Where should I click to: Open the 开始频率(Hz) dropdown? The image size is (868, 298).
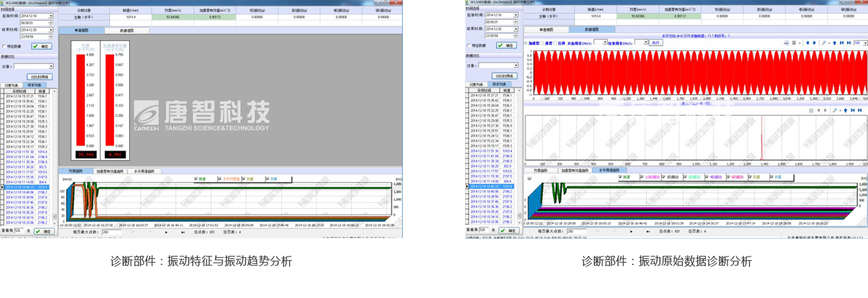tap(605, 43)
